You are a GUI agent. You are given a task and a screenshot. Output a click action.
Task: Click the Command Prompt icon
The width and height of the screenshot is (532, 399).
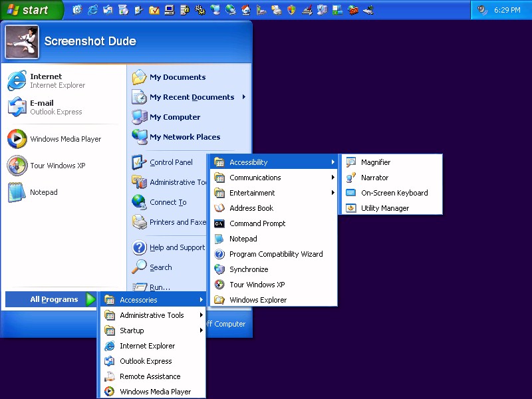(x=219, y=223)
